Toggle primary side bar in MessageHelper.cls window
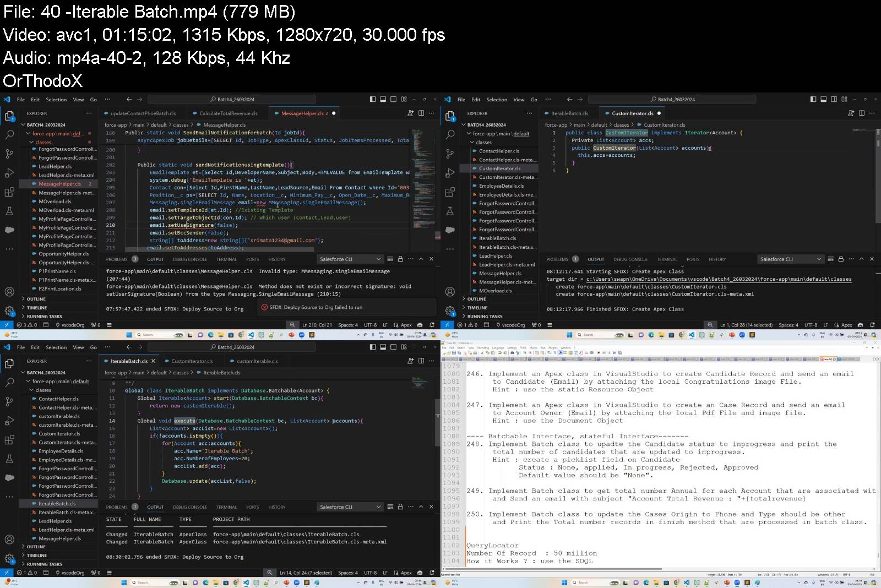This screenshot has width=881, height=588. click(x=373, y=99)
